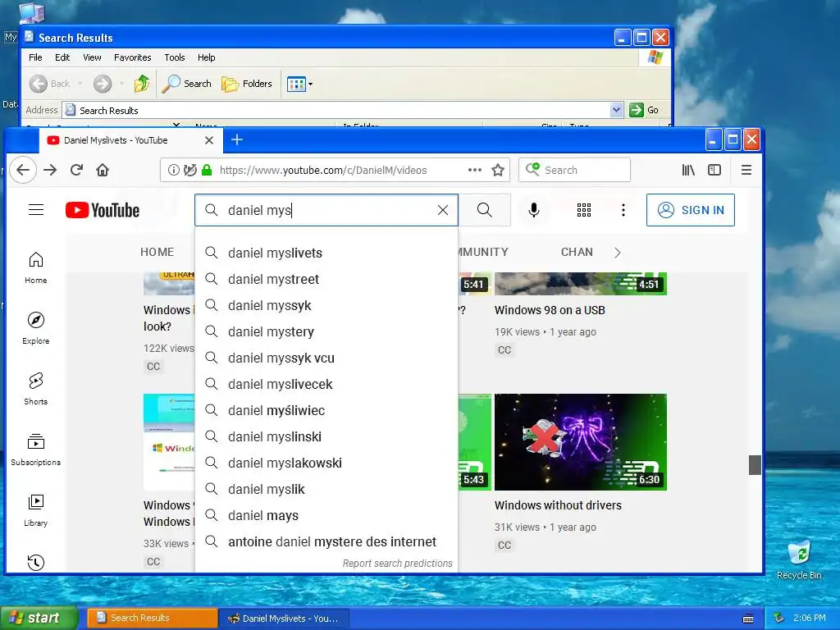Open Help menu in Search Results window

click(206, 57)
